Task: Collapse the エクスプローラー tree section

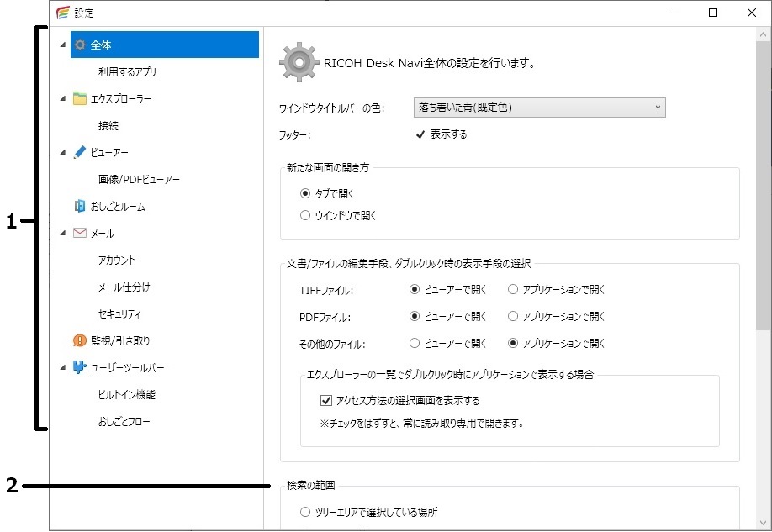Action: tap(61, 98)
